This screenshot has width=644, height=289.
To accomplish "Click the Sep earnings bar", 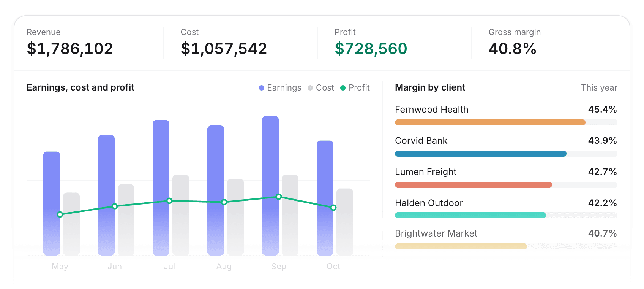I will tap(270, 186).
